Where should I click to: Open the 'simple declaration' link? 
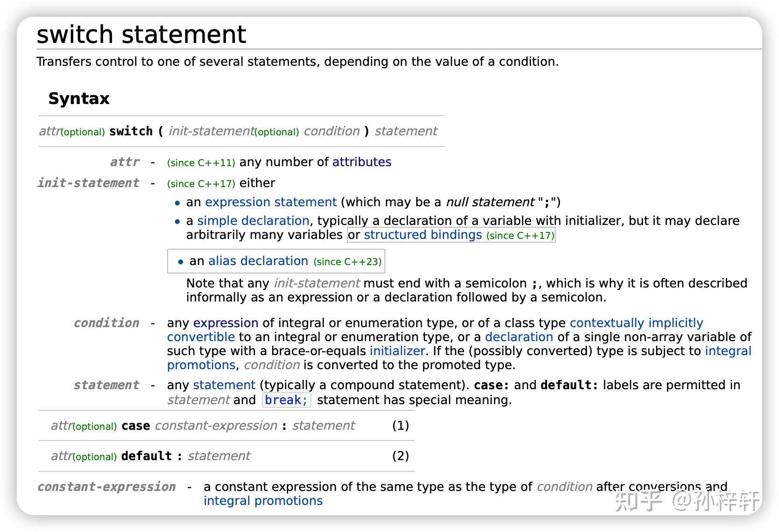[253, 221]
